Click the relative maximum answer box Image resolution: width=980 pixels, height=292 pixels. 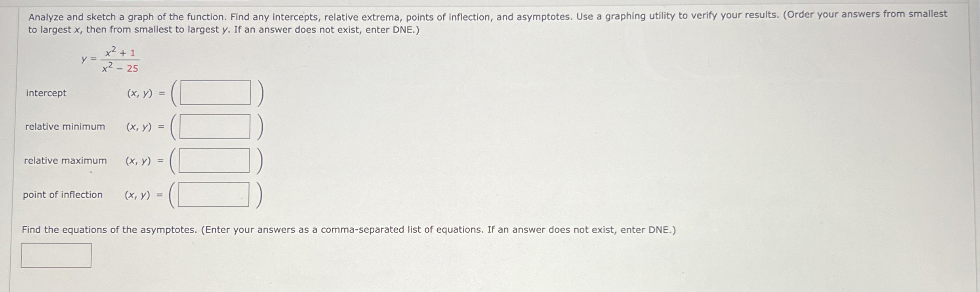215,160
